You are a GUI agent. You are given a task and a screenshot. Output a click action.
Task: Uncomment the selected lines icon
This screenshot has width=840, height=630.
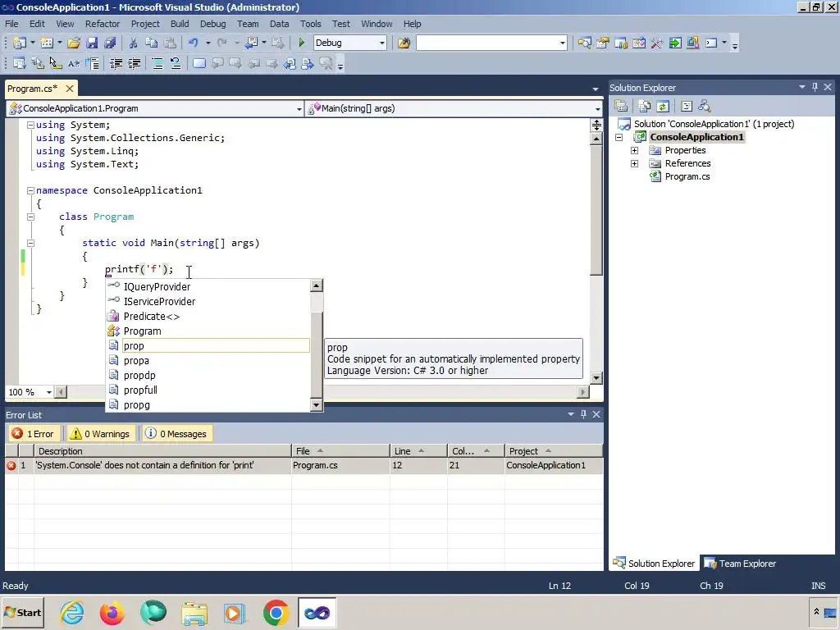click(176, 64)
